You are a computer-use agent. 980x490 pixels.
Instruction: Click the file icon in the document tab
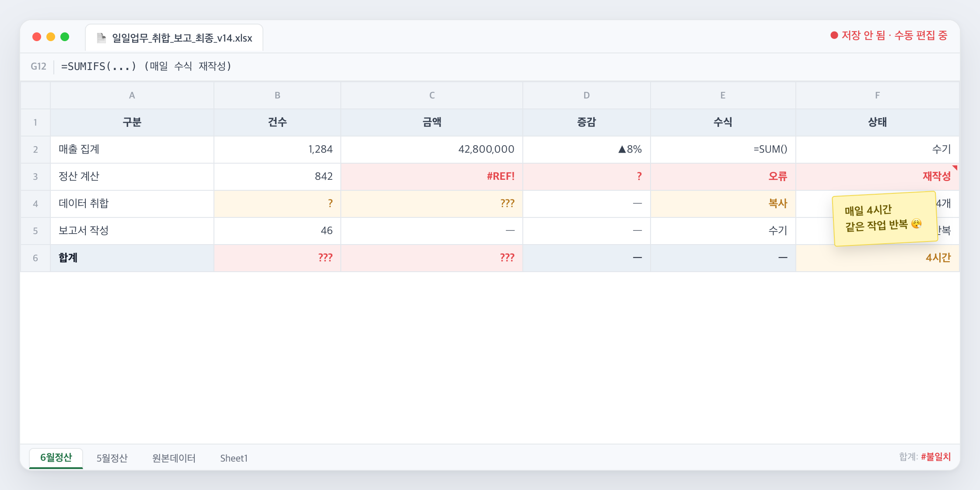pos(101,38)
